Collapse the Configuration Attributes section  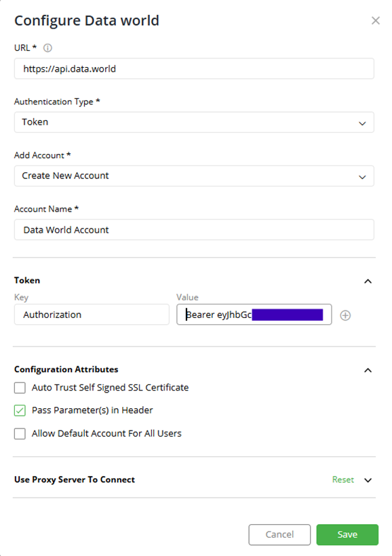click(x=368, y=370)
